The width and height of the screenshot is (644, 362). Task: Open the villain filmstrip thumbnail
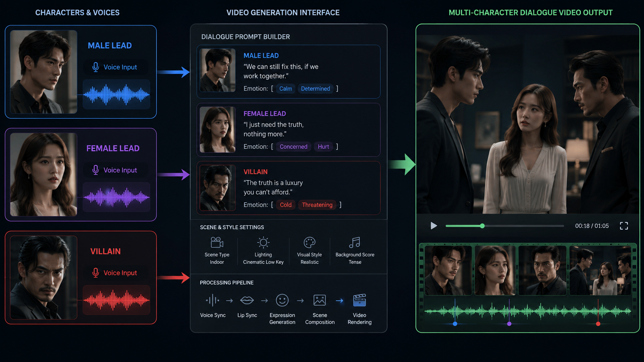click(542, 270)
